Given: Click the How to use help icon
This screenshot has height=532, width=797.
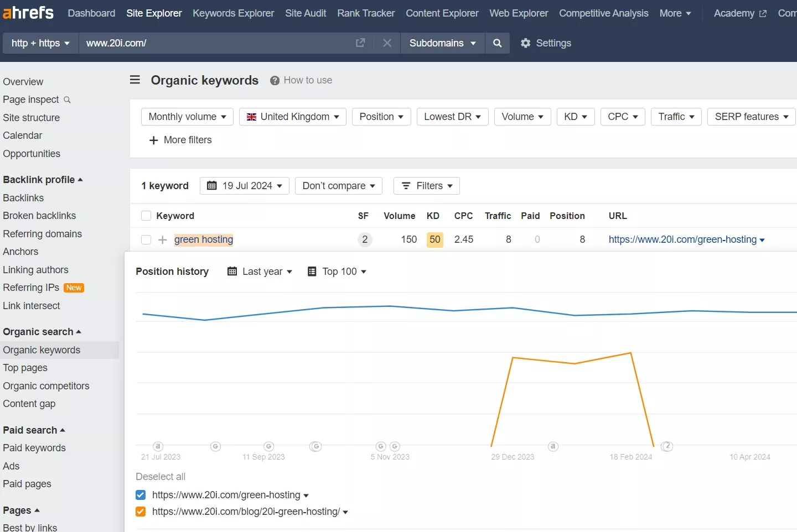Looking at the screenshot, I should [x=275, y=81].
